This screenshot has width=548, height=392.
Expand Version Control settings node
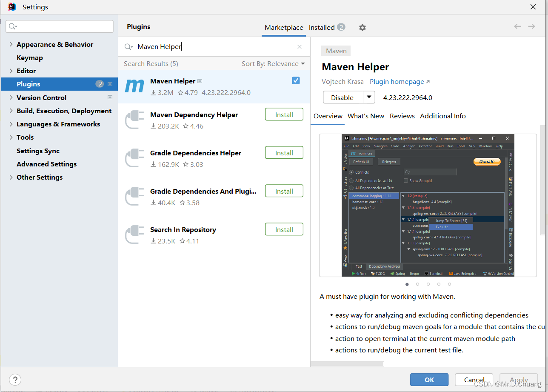[11, 97]
